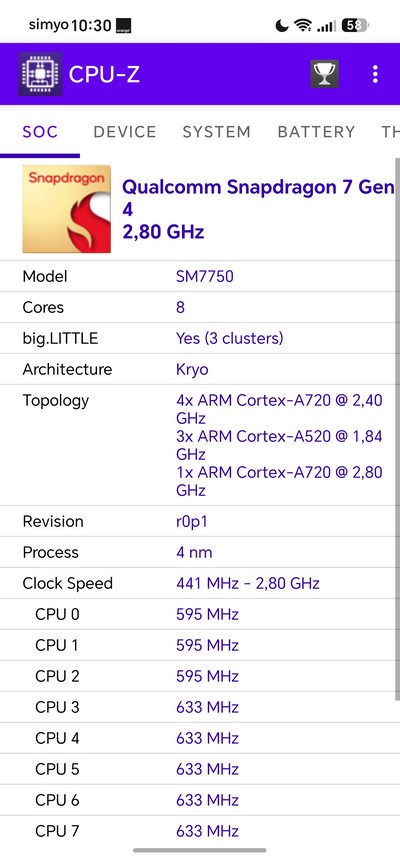Click the vertical scrollbar on right edge
This screenshot has width=400, height=863.
398,429
